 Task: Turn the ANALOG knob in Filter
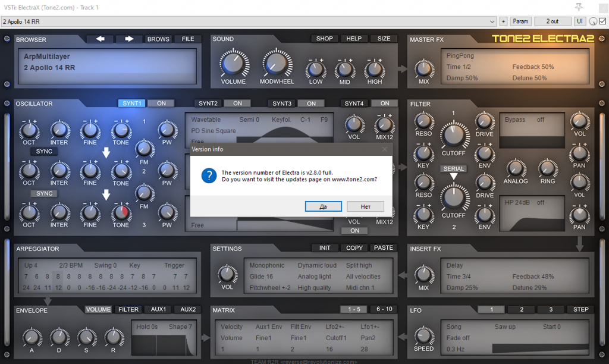pyautogui.click(x=516, y=168)
